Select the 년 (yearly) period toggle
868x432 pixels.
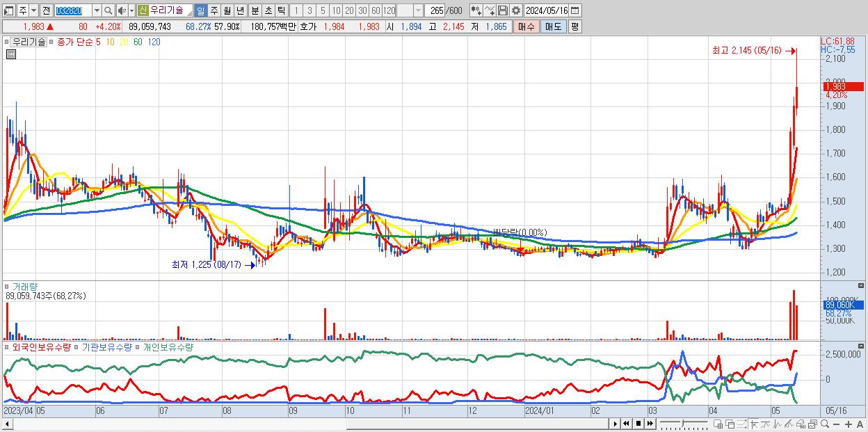click(240, 10)
